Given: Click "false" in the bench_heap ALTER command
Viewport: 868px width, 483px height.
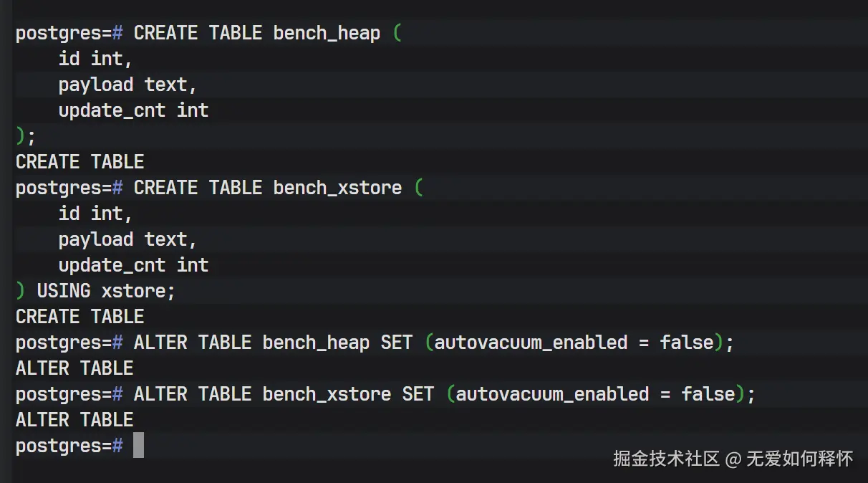Looking at the screenshot, I should point(686,343).
